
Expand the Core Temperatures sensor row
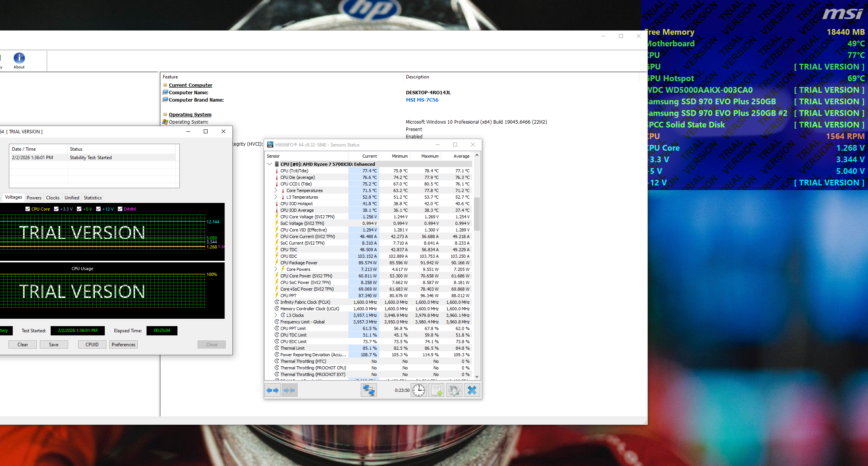276,190
